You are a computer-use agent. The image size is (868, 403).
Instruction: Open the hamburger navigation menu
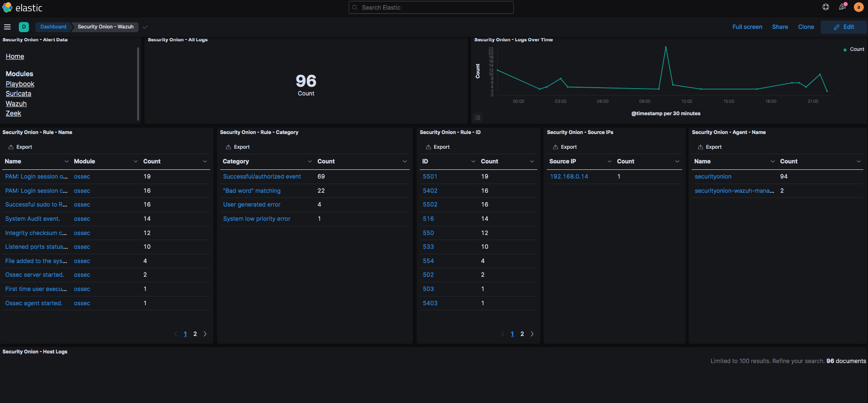click(x=7, y=27)
